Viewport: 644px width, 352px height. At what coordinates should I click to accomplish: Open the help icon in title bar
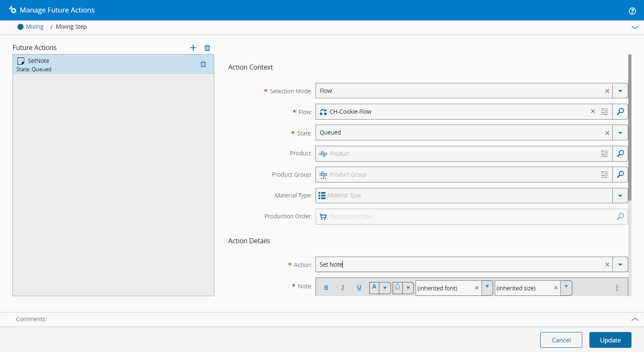pos(632,11)
